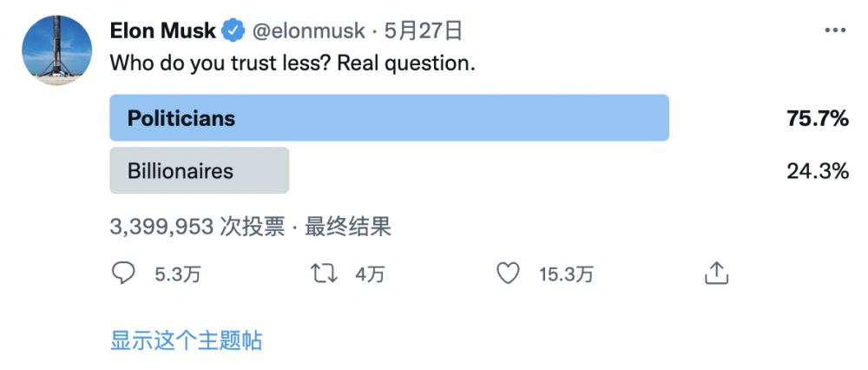Click the 15.3万 like count
The height and width of the screenshot is (370, 868).
566,274
